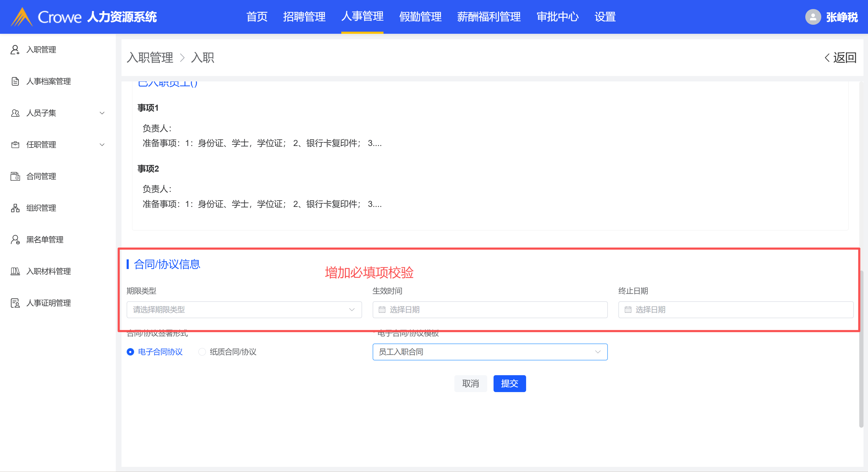
Task: Click the 入职管理 sidebar icon
Action: 15,49
